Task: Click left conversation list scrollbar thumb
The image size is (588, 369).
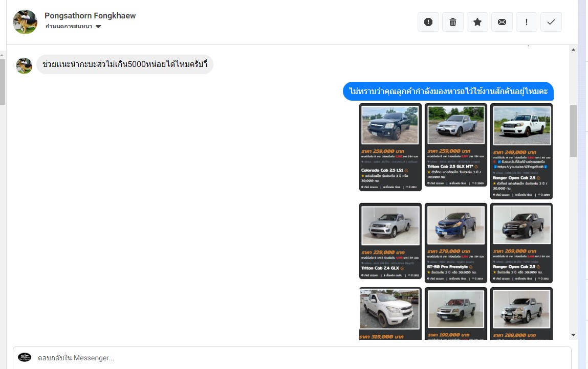Action: click(x=2, y=82)
